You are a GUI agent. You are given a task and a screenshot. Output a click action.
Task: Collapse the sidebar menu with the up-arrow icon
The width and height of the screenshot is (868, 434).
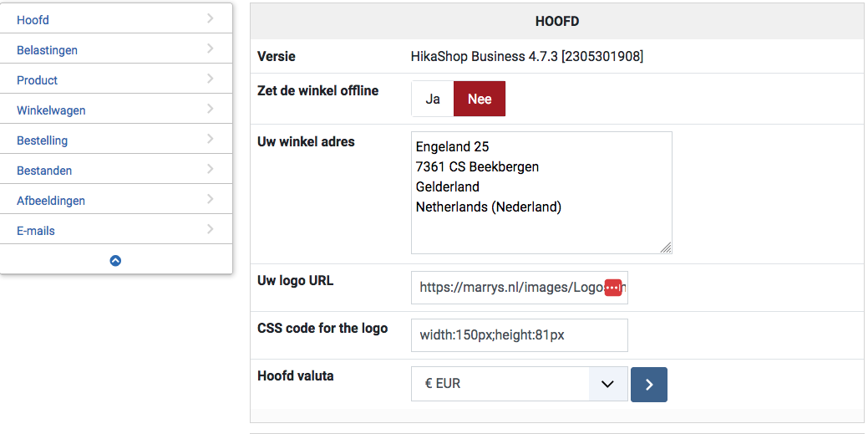click(x=116, y=260)
